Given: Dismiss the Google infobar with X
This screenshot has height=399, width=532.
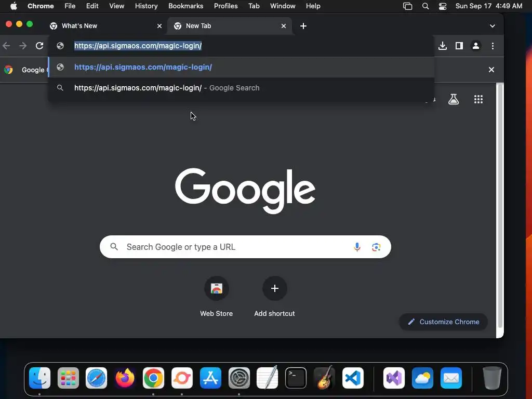Looking at the screenshot, I should point(491,70).
